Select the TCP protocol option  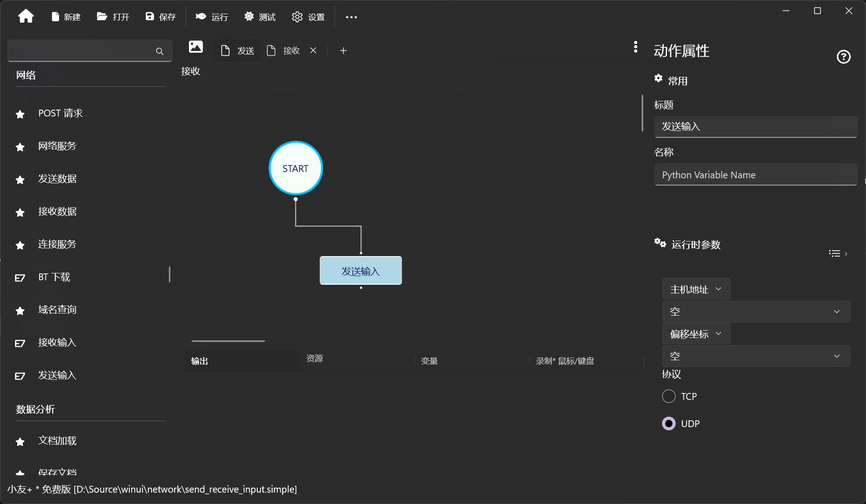(x=668, y=396)
